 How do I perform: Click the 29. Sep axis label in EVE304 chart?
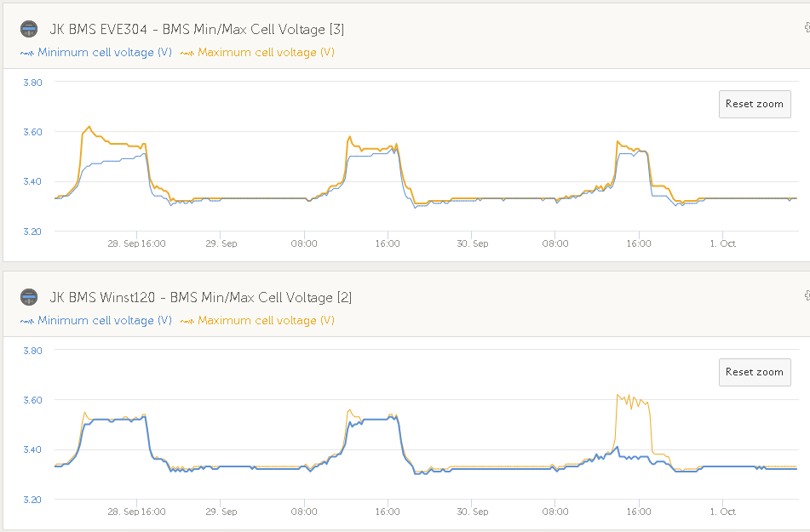coord(221,243)
